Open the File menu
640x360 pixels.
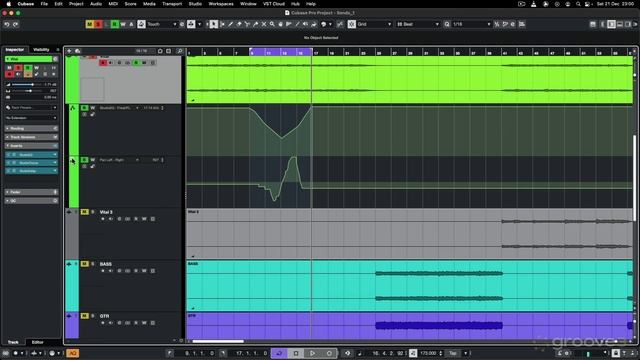point(44,4)
